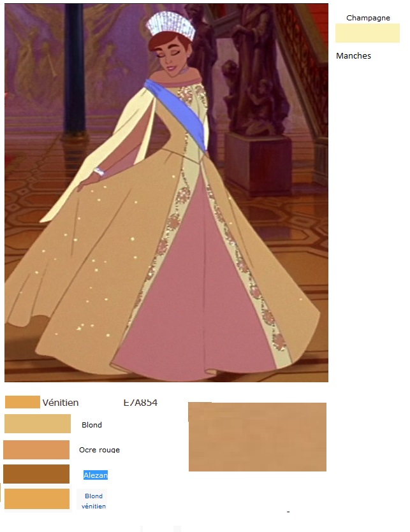Click the silver bracelet on her wrist
The width and height of the screenshot is (410, 532).
pos(99,171)
